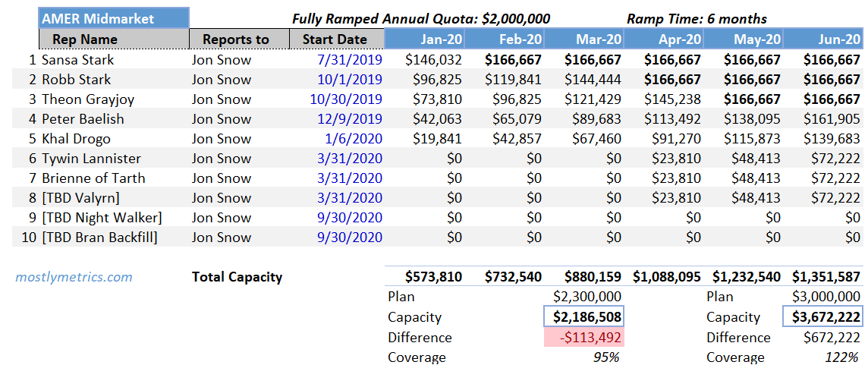Open the mostlymetrics.com link

point(74,277)
